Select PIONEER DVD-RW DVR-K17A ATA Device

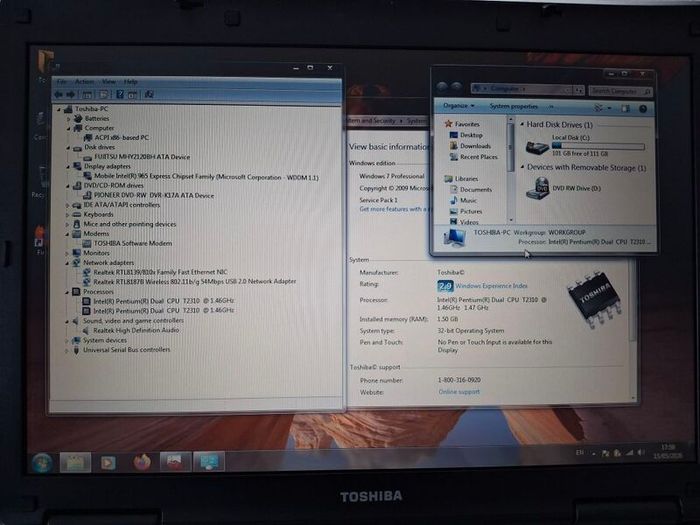[154, 195]
